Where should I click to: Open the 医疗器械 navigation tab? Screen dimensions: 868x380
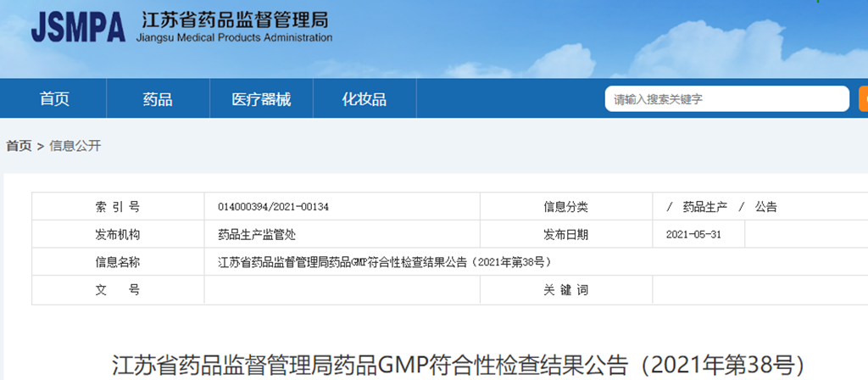[261, 99]
